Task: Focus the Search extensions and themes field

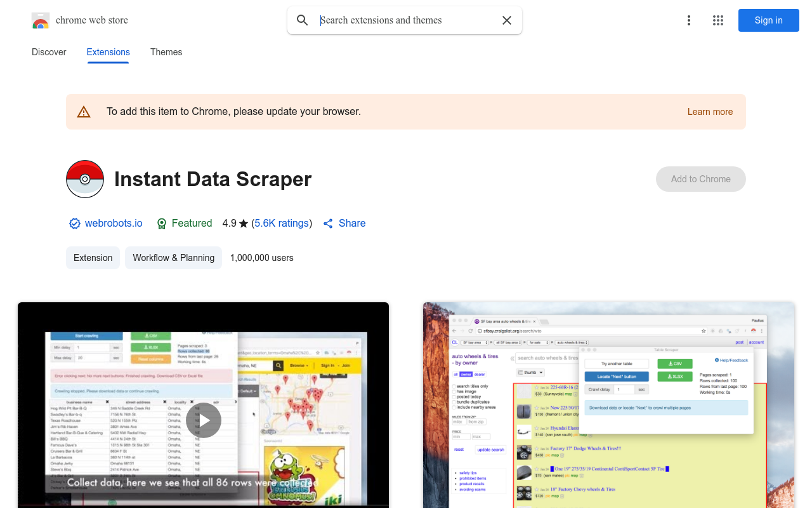Action: click(406, 20)
